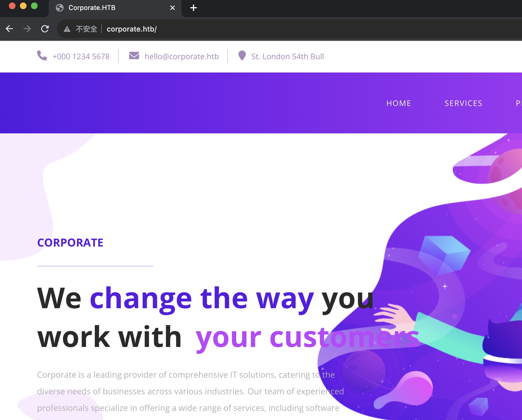Click the St. London 54th Bull address
The width and height of the screenshot is (522, 420).
288,56
